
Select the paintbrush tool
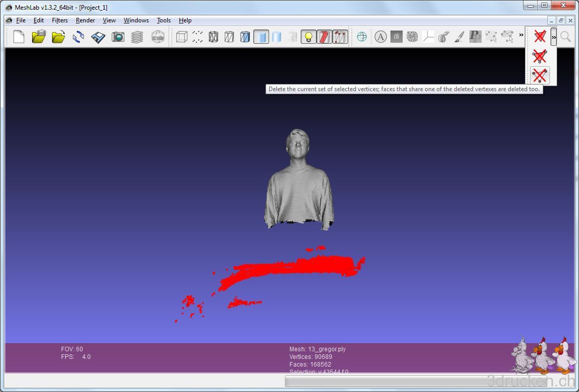tap(459, 37)
